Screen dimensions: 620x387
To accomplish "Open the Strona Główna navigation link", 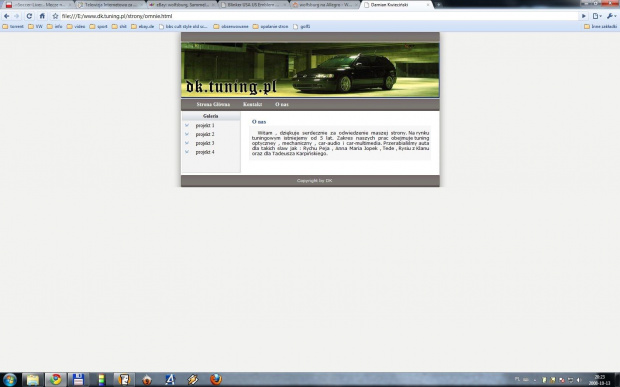I will pyautogui.click(x=213, y=104).
